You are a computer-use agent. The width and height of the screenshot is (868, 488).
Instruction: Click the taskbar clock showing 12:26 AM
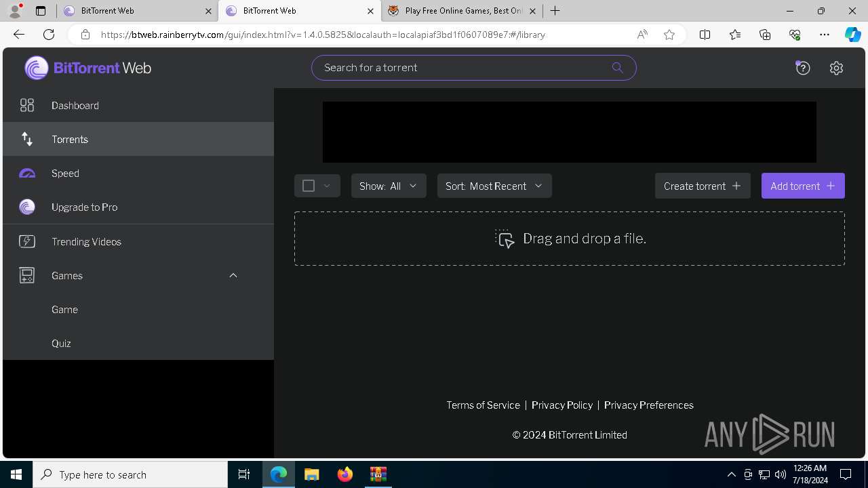[x=809, y=474]
